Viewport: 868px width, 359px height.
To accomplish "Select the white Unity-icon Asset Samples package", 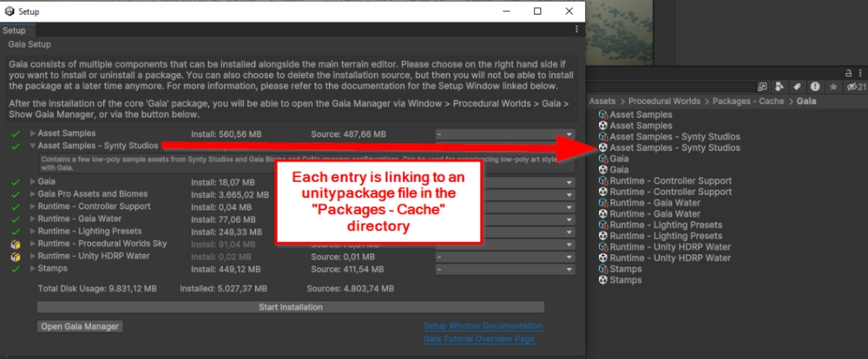I will pos(635,126).
